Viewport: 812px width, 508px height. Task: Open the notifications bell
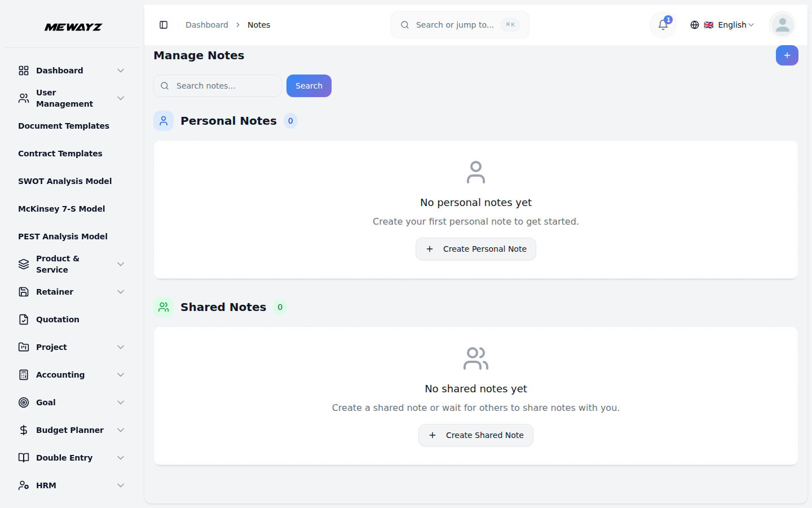[x=662, y=25]
